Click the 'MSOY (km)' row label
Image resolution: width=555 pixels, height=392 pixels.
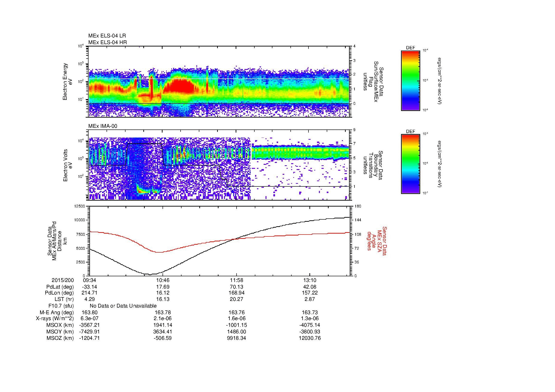(x=60, y=332)
